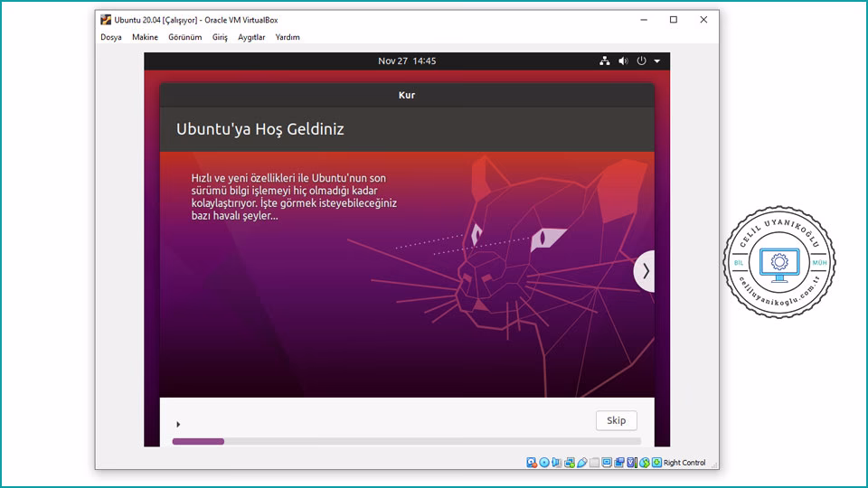Click the mouse integration status icon
The height and width of the screenshot is (488, 868).
[645, 463]
